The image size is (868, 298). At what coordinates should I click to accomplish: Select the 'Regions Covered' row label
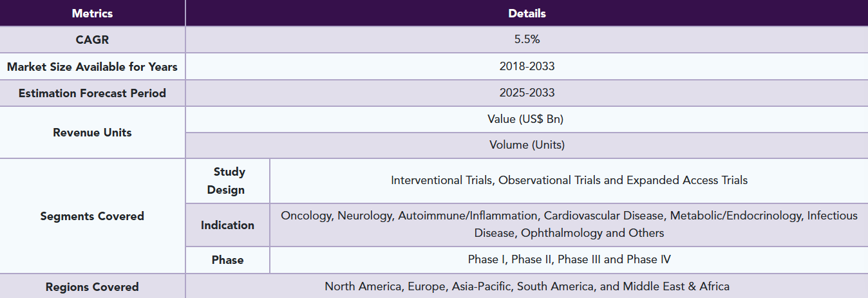[x=92, y=286]
